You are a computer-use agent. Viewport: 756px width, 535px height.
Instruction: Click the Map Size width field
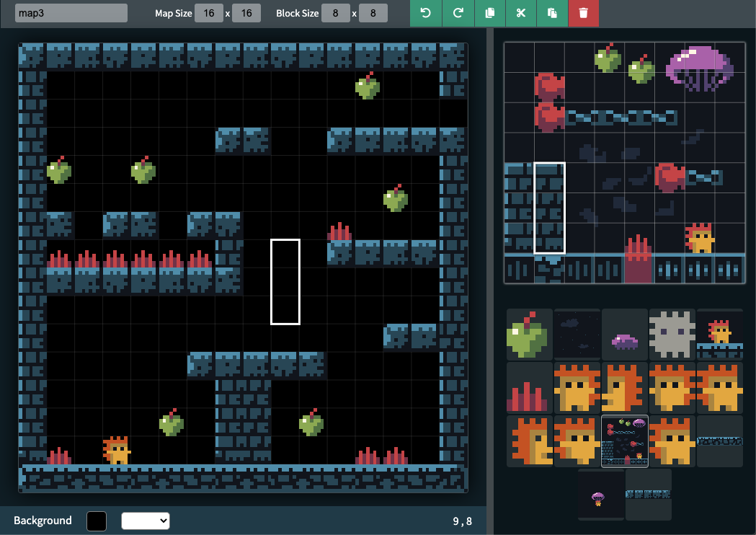tap(209, 12)
